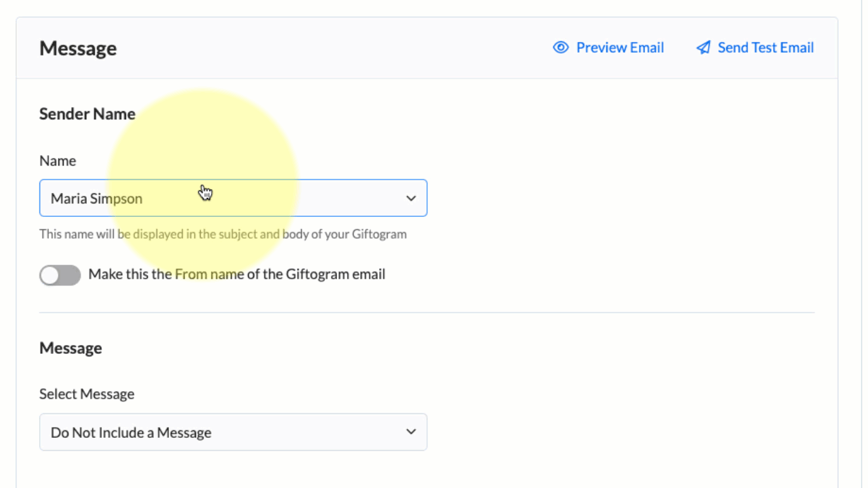Click the 'Make this the From name' toggle label
Screen dimensions: 868x488
pyautogui.click(x=237, y=274)
